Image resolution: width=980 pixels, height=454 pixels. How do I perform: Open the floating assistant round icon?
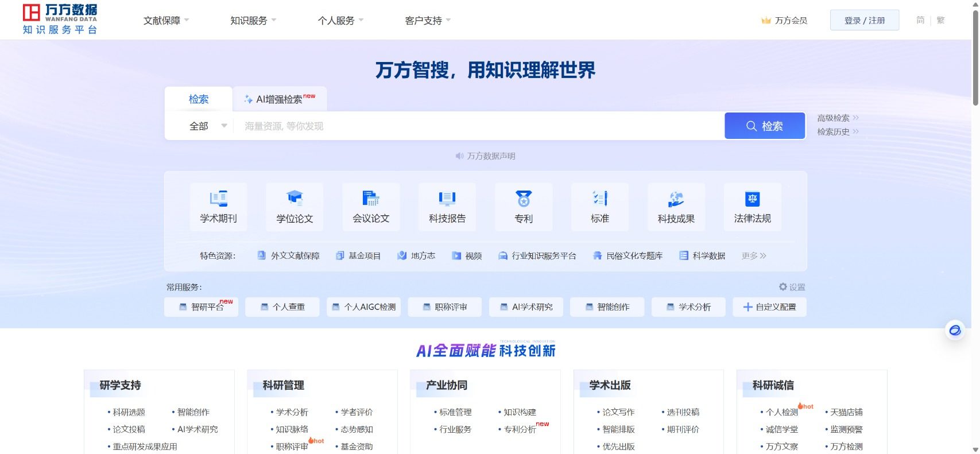(x=955, y=330)
